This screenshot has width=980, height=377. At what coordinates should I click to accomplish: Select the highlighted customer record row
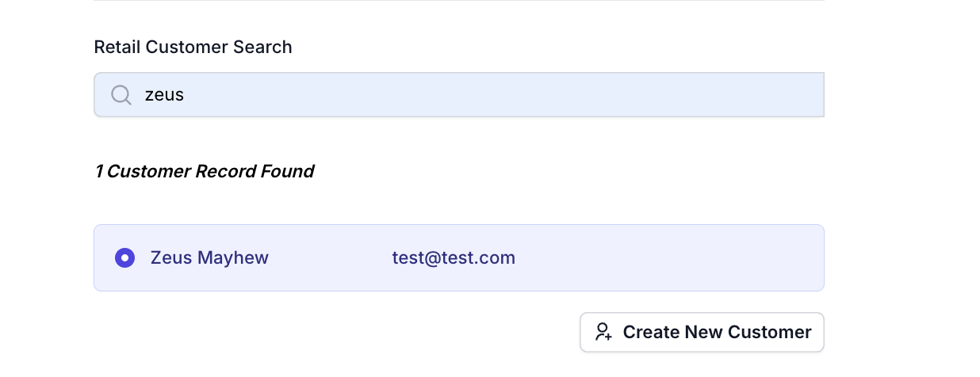(459, 257)
